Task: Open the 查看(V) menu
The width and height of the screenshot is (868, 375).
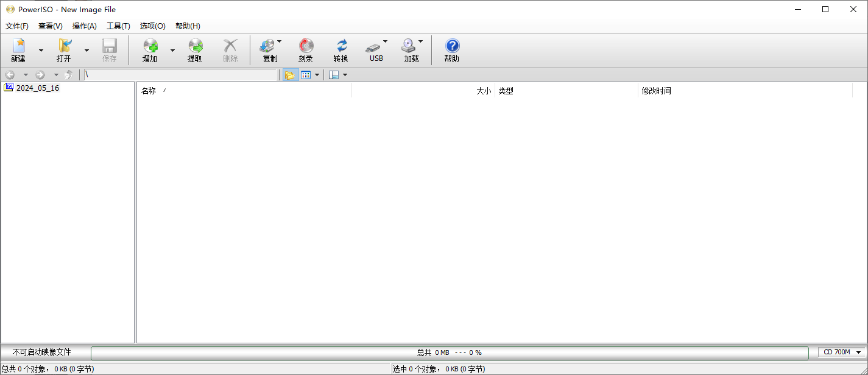Action: tap(51, 26)
